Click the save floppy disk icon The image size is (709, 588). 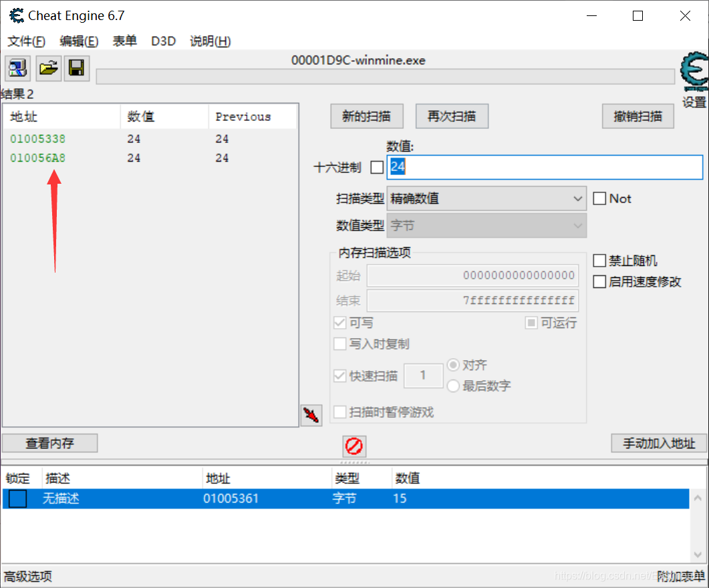[x=76, y=68]
